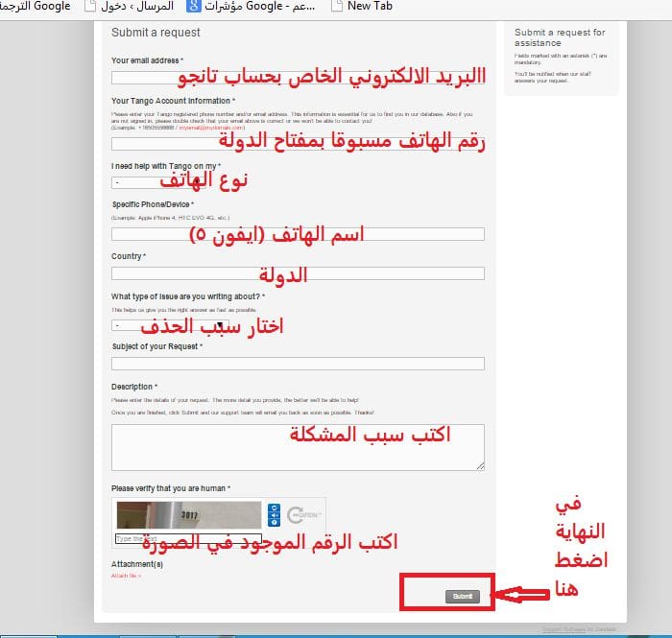The height and width of the screenshot is (638, 672).
Task: Click the Google icon of مؤشرات Google bookmark
Action: click(193, 6)
